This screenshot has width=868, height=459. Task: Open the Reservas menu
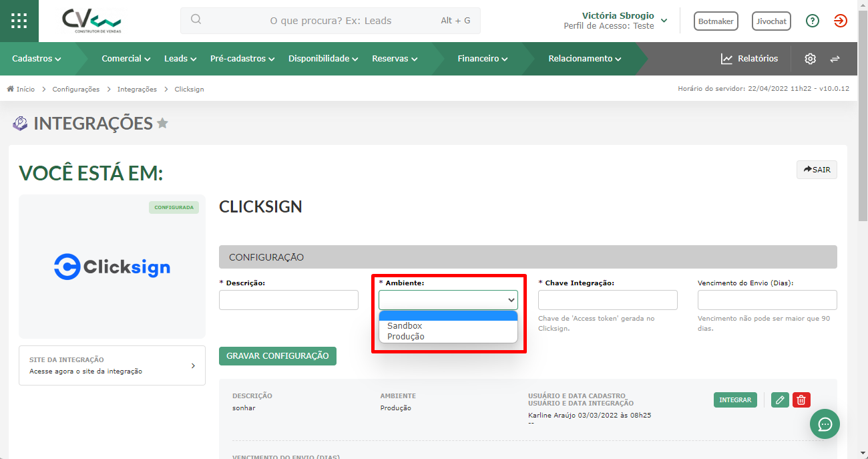(x=395, y=59)
